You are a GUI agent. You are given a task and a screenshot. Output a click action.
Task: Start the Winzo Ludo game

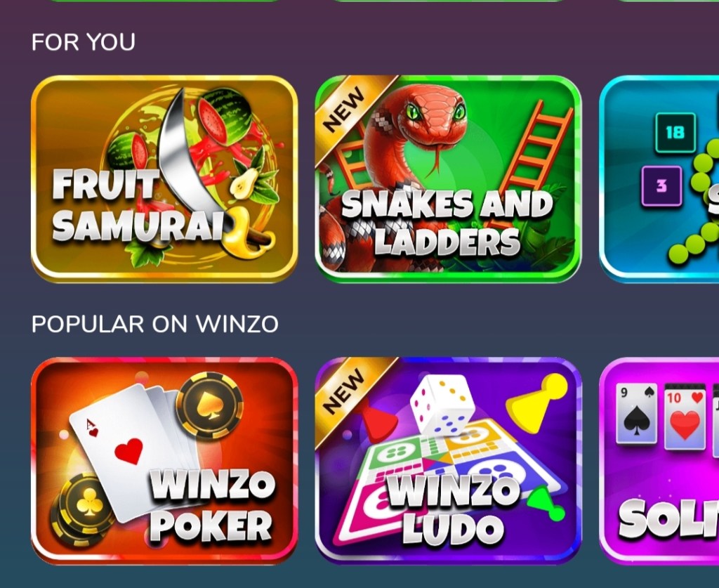tap(449, 460)
